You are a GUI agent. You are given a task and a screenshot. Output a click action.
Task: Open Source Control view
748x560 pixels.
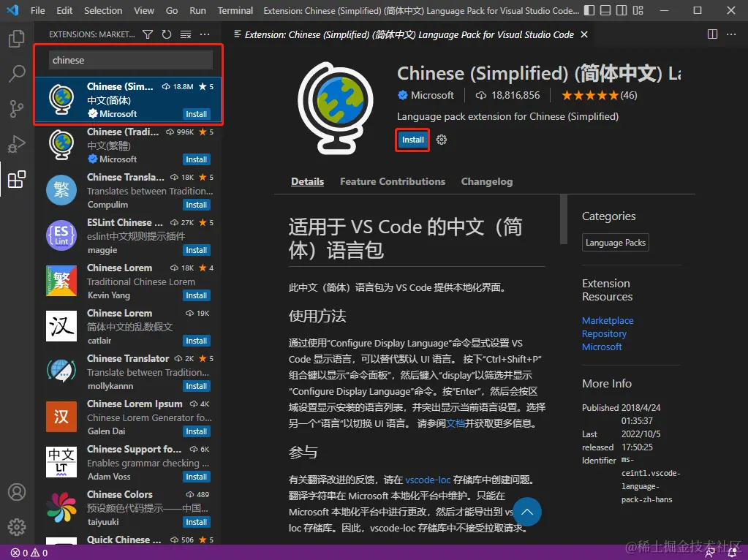point(17,109)
